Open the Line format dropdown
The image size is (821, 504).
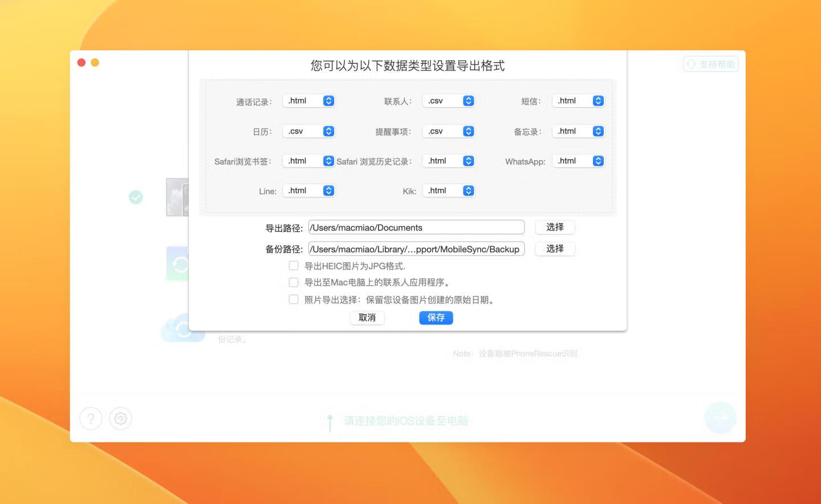tap(308, 190)
